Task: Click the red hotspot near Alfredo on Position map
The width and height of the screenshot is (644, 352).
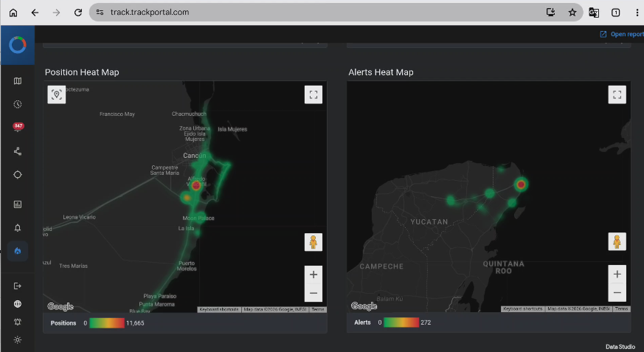Action: [196, 185]
